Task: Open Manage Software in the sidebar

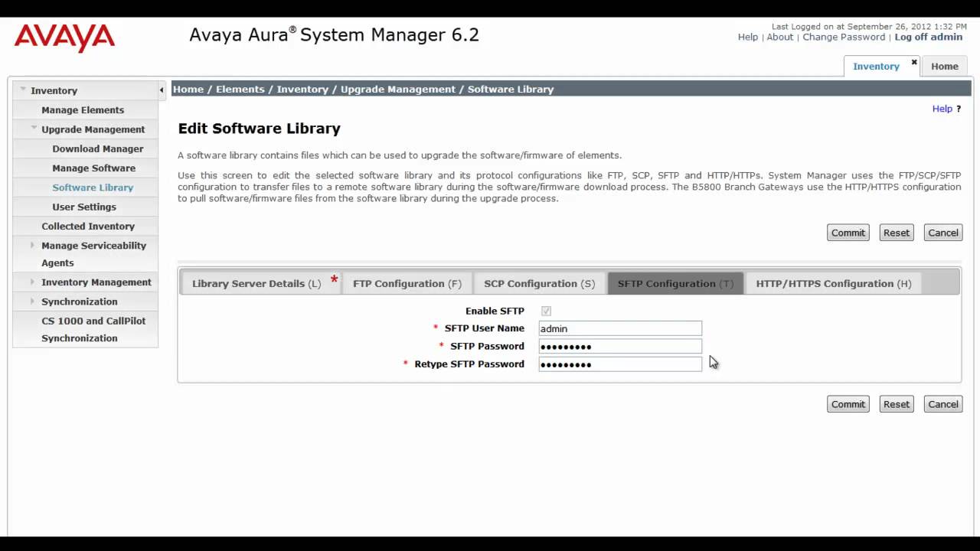Action: pos(94,168)
